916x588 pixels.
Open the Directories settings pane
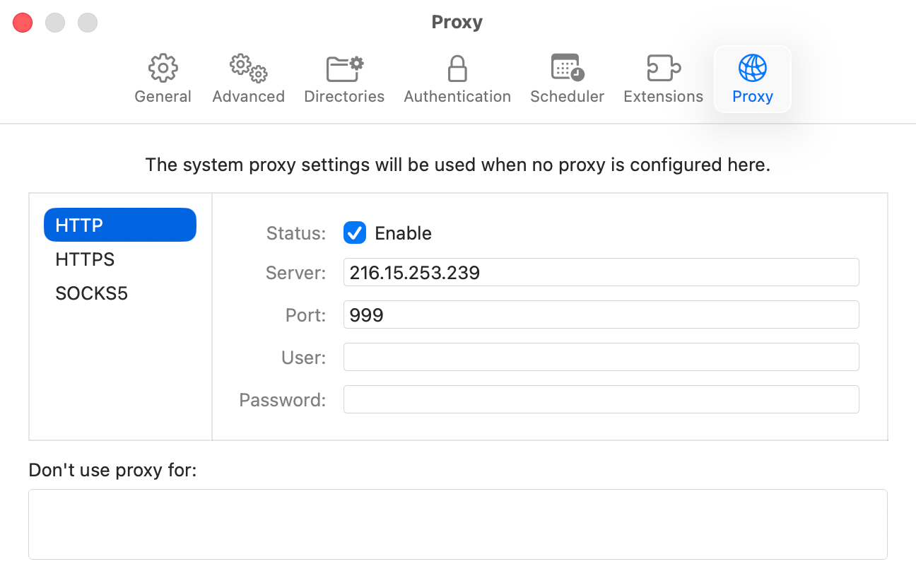pyautogui.click(x=344, y=78)
